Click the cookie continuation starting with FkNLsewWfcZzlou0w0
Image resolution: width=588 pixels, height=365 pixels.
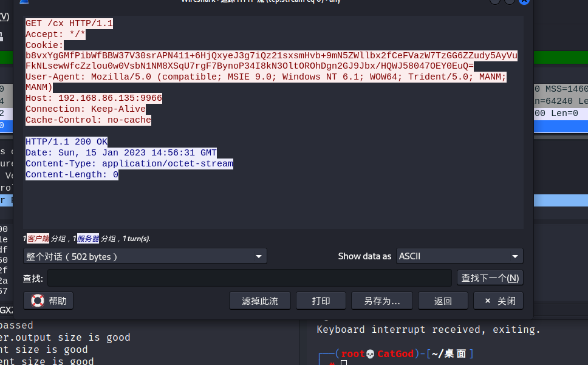tap(250, 66)
